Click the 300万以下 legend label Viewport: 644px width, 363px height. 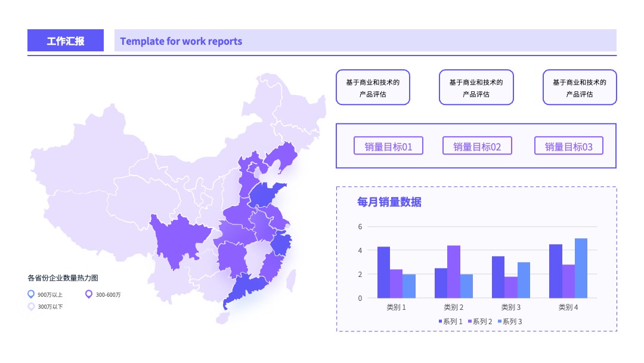[50, 307]
